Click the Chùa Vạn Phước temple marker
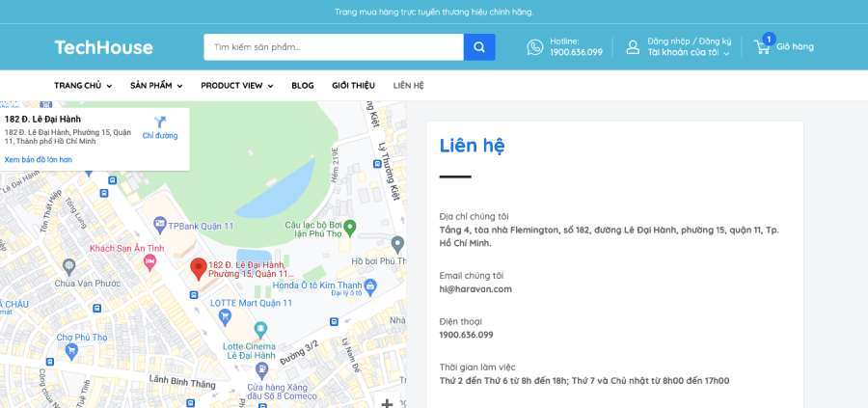Screen dimensions: 868x408 [69, 267]
